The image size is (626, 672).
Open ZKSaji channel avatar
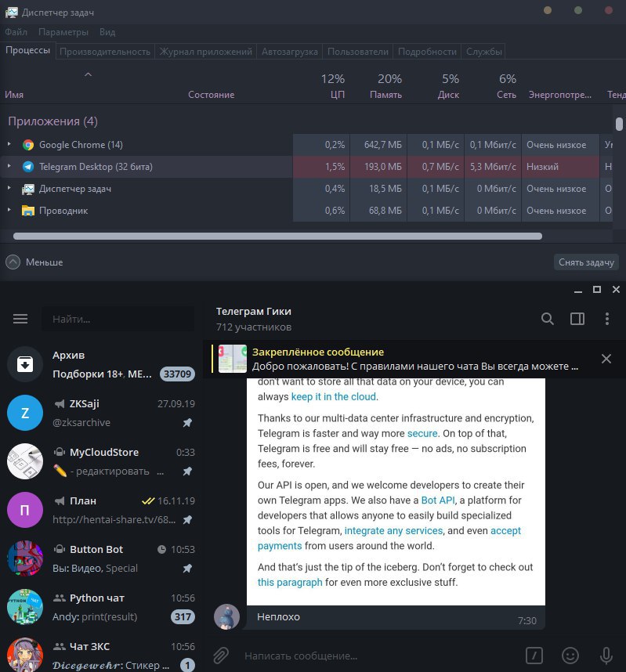[25, 413]
